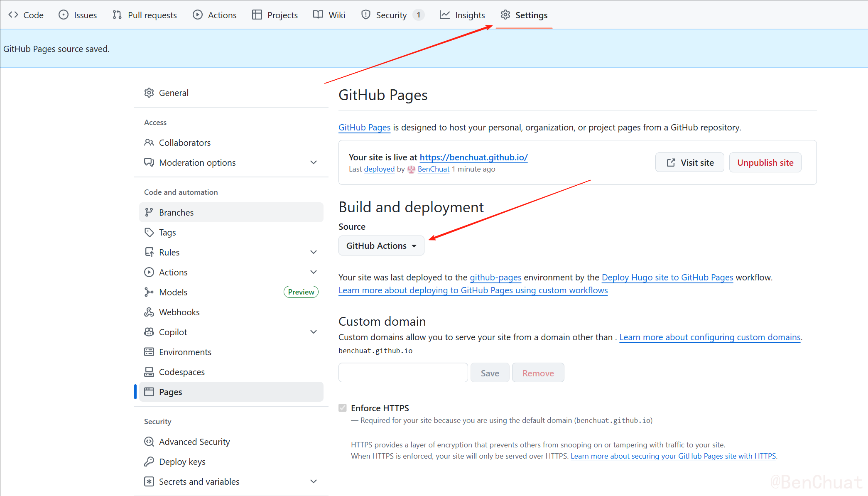Click the Visit site button

[x=689, y=162]
